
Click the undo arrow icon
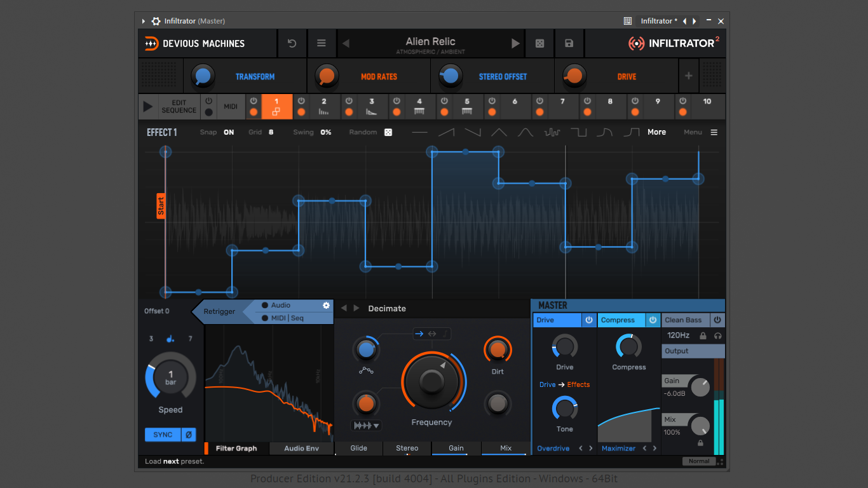point(292,43)
